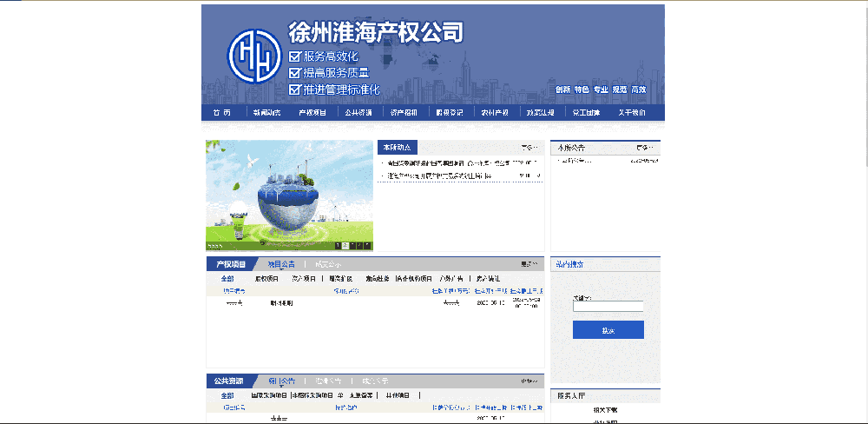This screenshot has height=424, width=868.
Task: Expand 更多 in the 产权项目 section header
Action: click(x=529, y=264)
